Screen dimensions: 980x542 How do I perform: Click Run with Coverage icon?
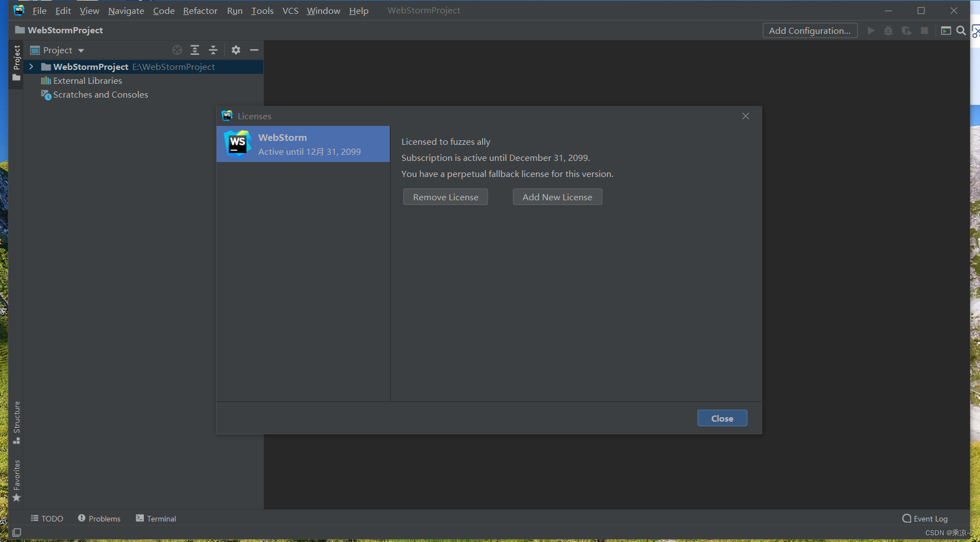(x=906, y=31)
